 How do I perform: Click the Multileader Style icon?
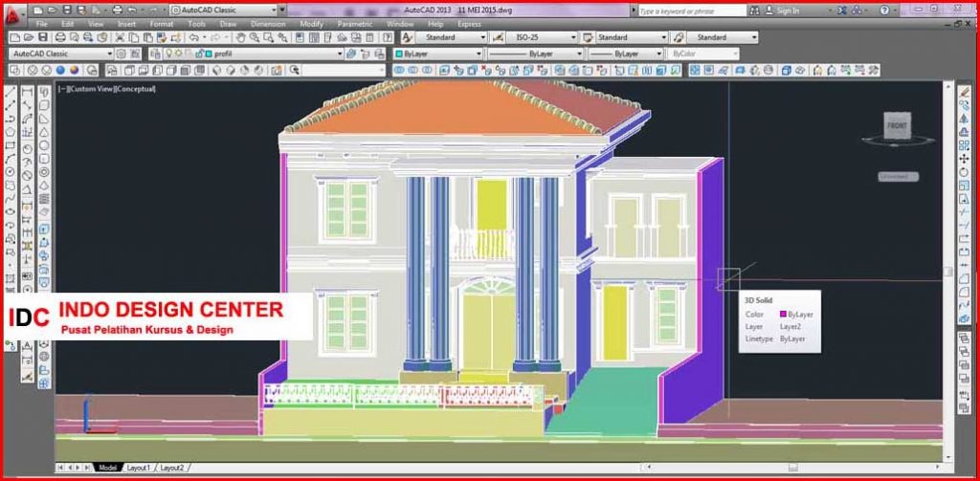point(678,37)
